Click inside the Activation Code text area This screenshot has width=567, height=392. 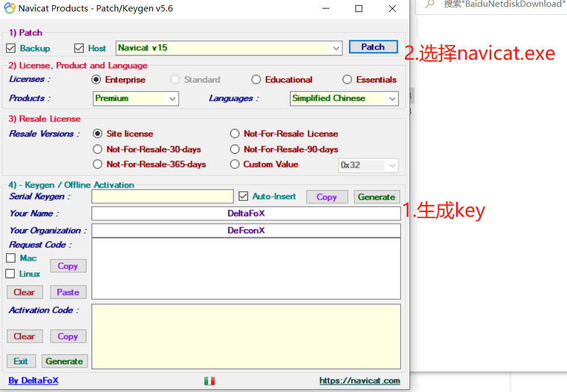[x=246, y=336]
